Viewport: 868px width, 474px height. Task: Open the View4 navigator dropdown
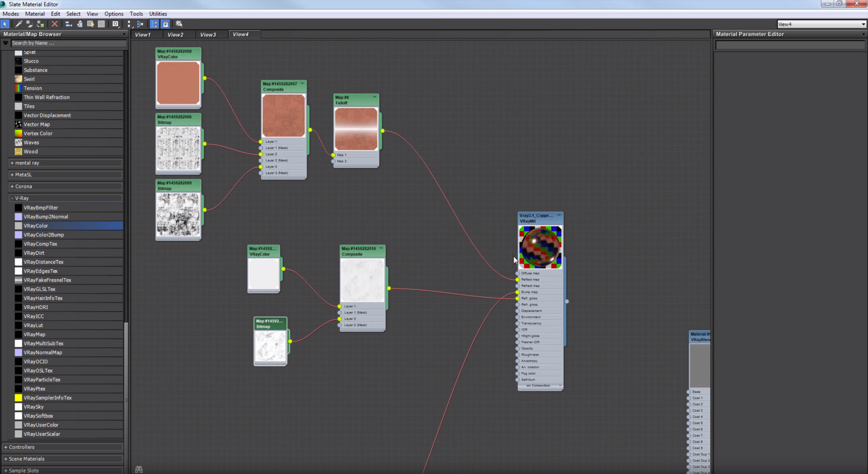pos(863,24)
